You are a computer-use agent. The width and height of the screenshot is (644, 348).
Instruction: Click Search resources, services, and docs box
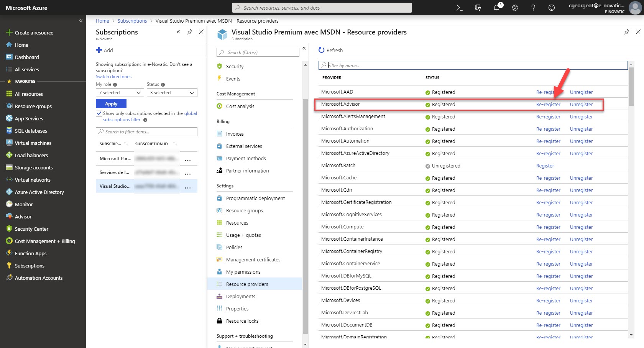click(322, 8)
